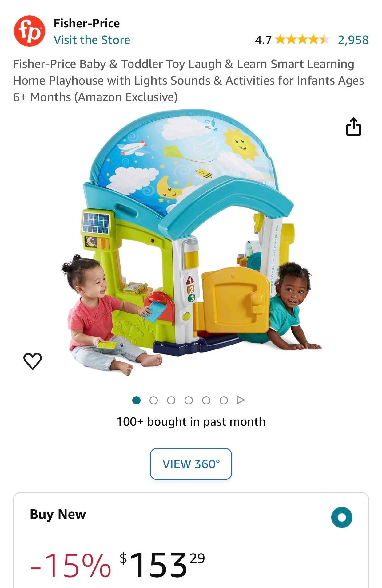
Task: Click the 4.7 rating number
Action: pos(263,40)
